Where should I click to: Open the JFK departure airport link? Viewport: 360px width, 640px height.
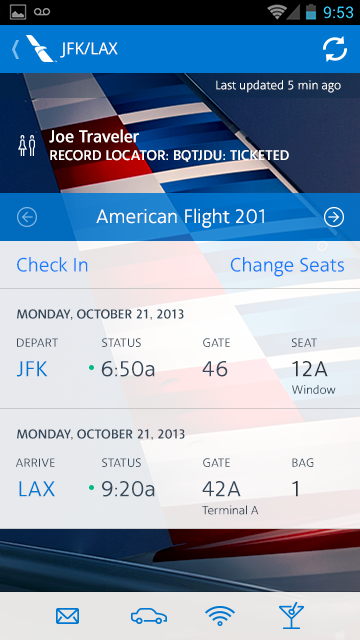coord(32,369)
